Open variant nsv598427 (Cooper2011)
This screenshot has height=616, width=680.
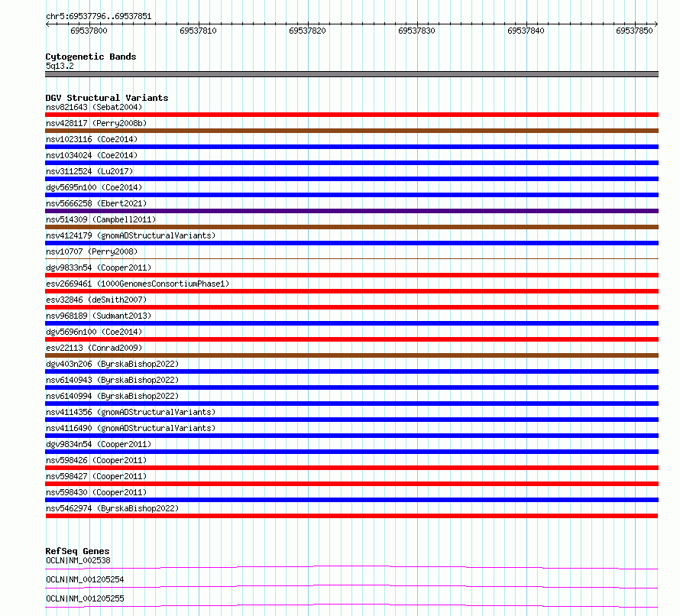[96, 476]
